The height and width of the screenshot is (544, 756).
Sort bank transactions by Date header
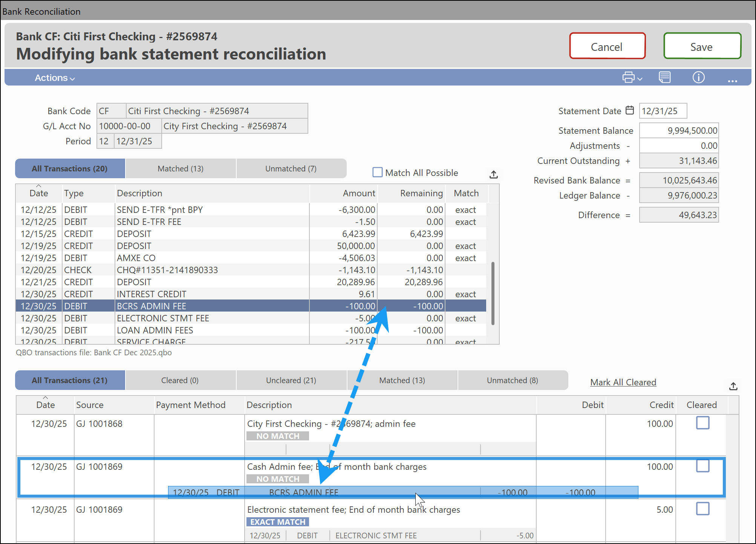[x=38, y=193]
